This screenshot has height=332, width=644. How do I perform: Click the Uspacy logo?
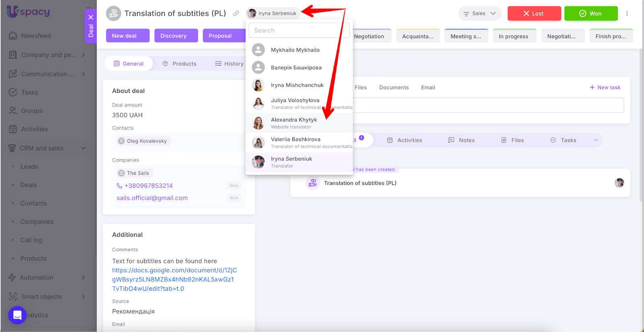click(x=28, y=12)
